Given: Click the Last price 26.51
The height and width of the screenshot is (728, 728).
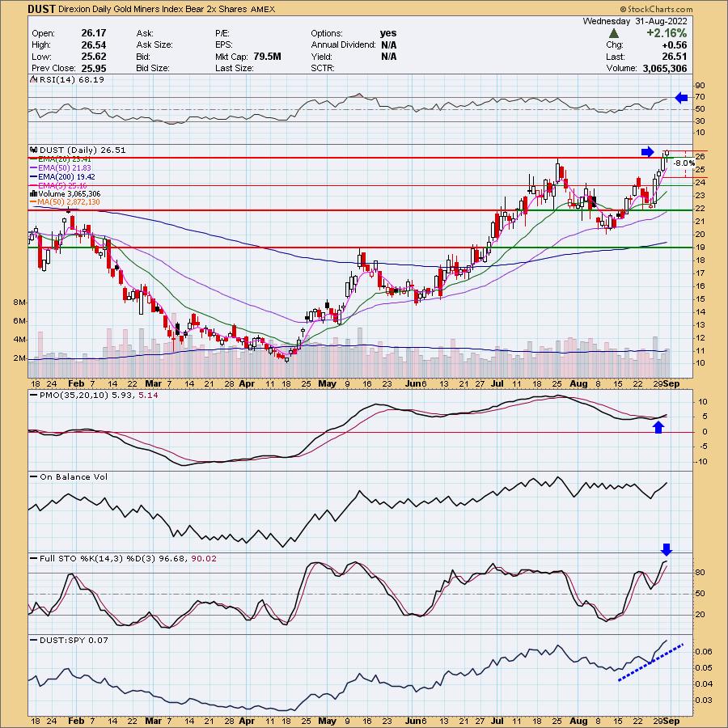Looking at the screenshot, I should pos(675,56).
